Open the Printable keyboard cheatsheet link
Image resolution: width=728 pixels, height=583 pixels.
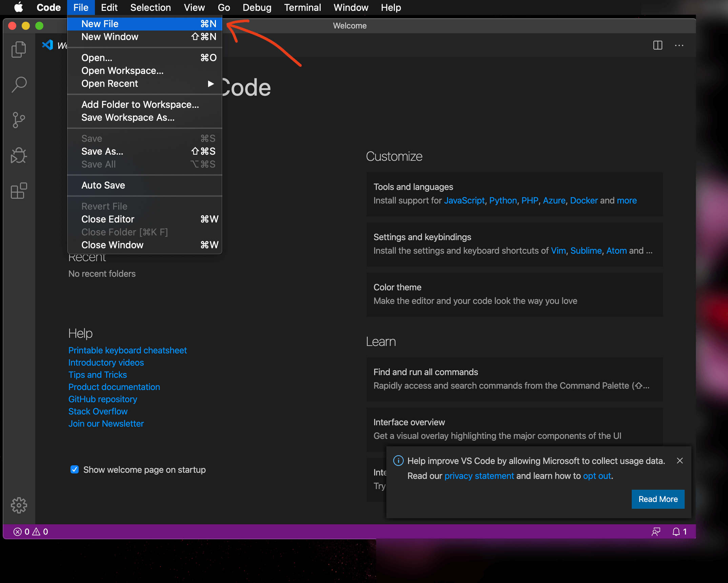[127, 350]
